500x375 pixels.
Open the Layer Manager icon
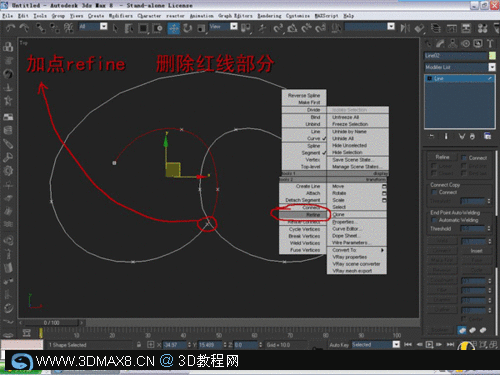(x=435, y=28)
